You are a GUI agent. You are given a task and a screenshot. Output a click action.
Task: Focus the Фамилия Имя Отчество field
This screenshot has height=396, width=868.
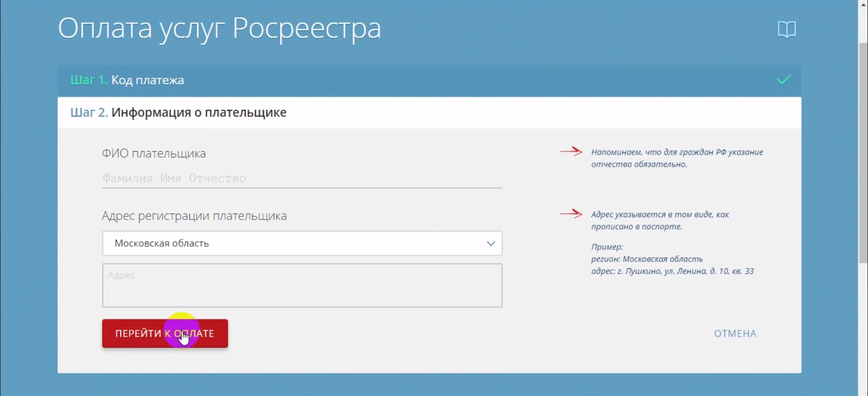302,178
